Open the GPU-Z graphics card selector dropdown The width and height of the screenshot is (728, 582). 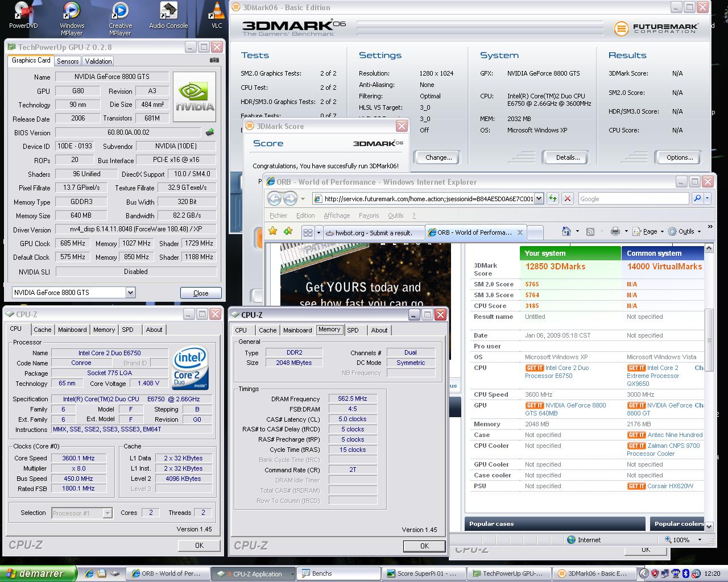[130, 293]
